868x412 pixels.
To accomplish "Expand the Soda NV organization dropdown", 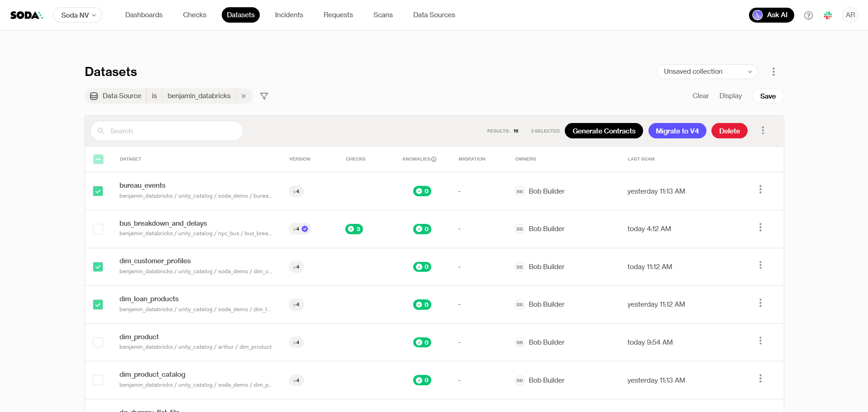I will (x=78, y=15).
